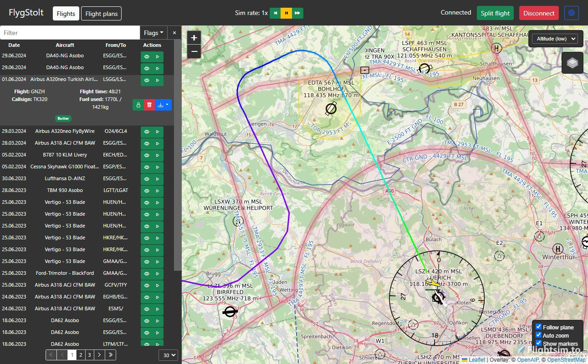The height and width of the screenshot is (364, 588).
Task: Replay the TBM 930 Asobo flight
Action: [x=158, y=191]
